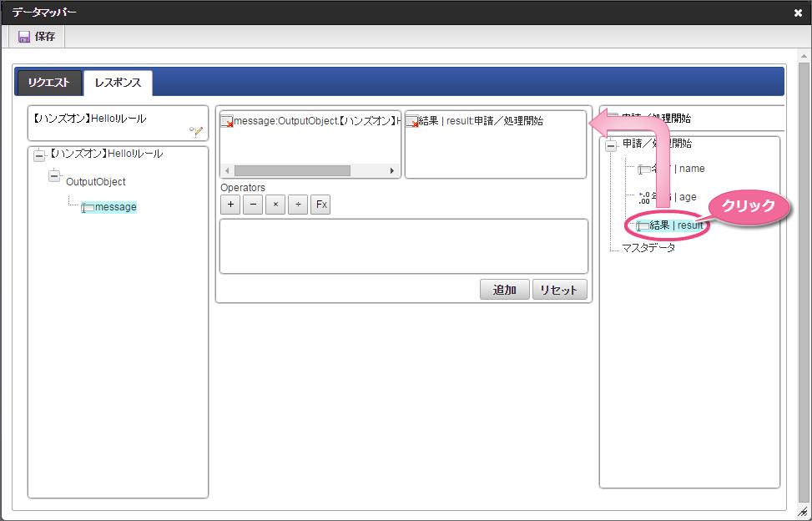Select the name item in the right tree
This screenshot has width=812, height=521.
coord(672,169)
